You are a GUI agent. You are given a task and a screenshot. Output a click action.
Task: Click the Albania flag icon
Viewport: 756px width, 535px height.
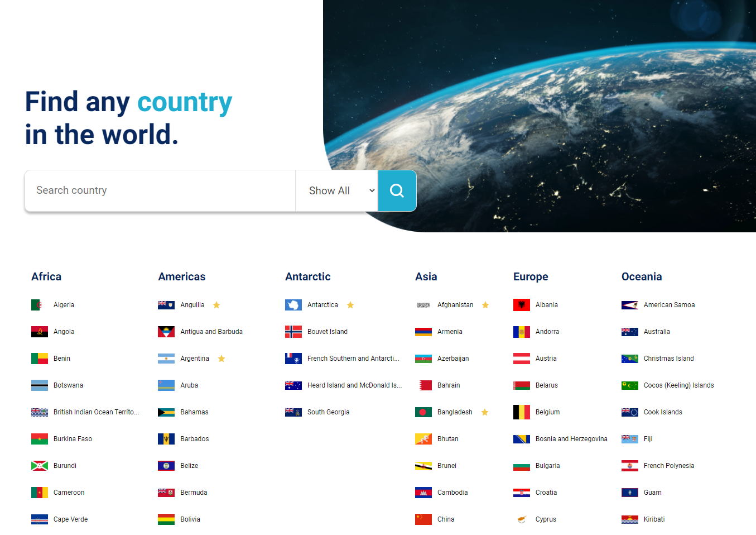tap(522, 305)
